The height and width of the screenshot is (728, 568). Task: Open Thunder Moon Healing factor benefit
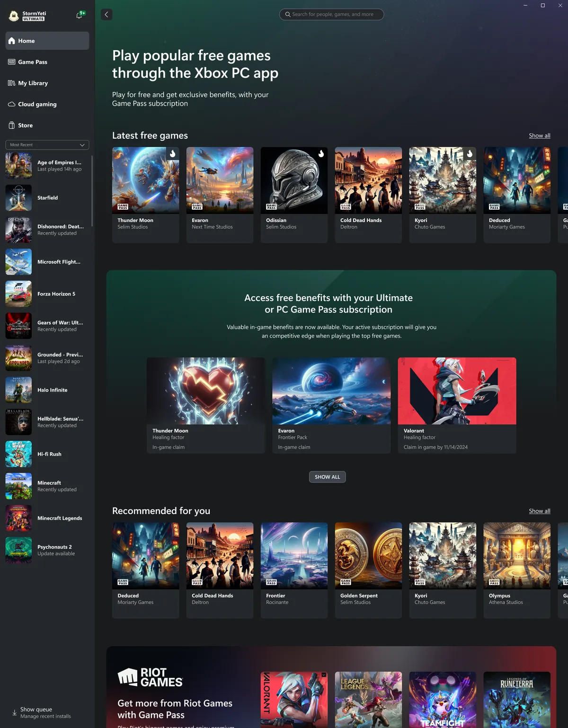point(206,406)
